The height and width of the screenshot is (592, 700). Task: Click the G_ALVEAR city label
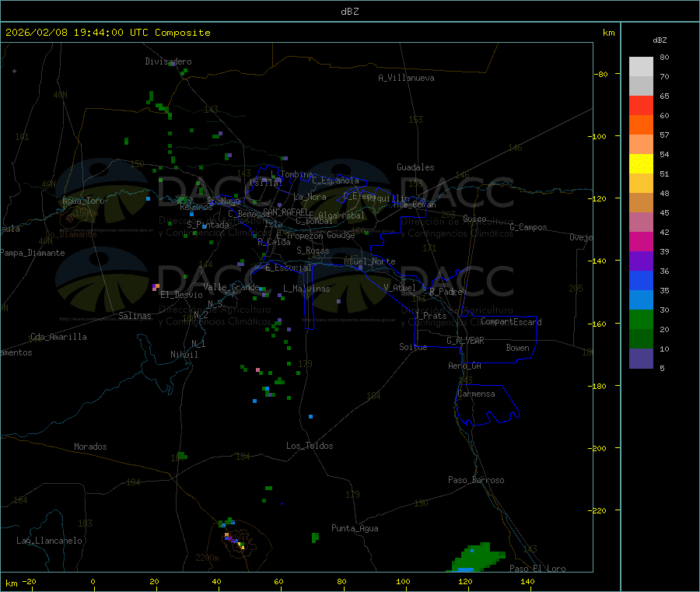tap(465, 341)
